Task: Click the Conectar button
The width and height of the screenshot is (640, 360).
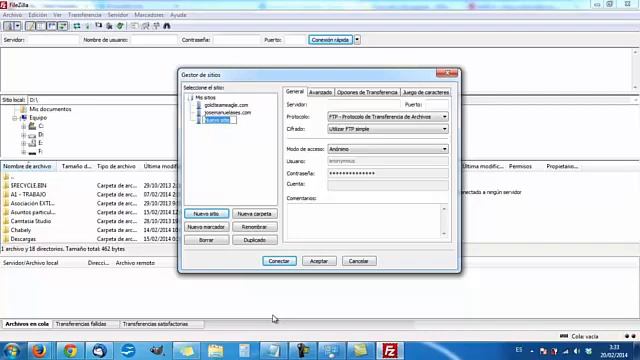Action: [x=279, y=261]
